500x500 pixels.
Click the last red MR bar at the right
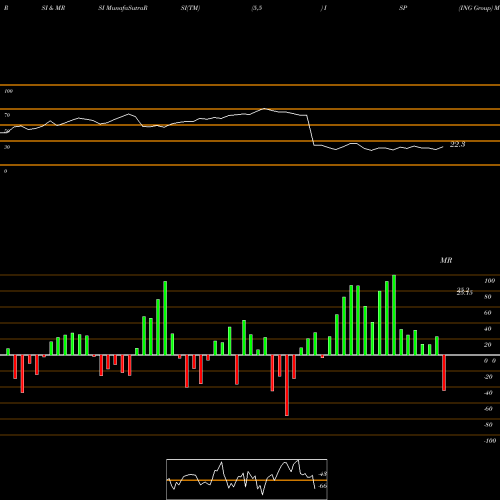[444, 373]
